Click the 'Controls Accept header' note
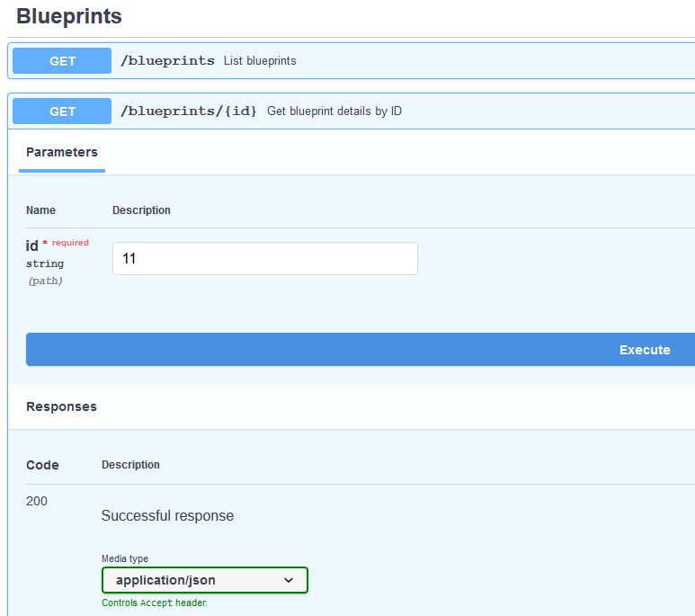The image size is (695, 616). click(154, 603)
